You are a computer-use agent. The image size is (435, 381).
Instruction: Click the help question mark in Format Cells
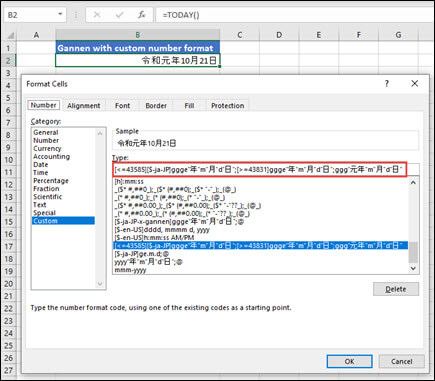pyautogui.click(x=387, y=83)
